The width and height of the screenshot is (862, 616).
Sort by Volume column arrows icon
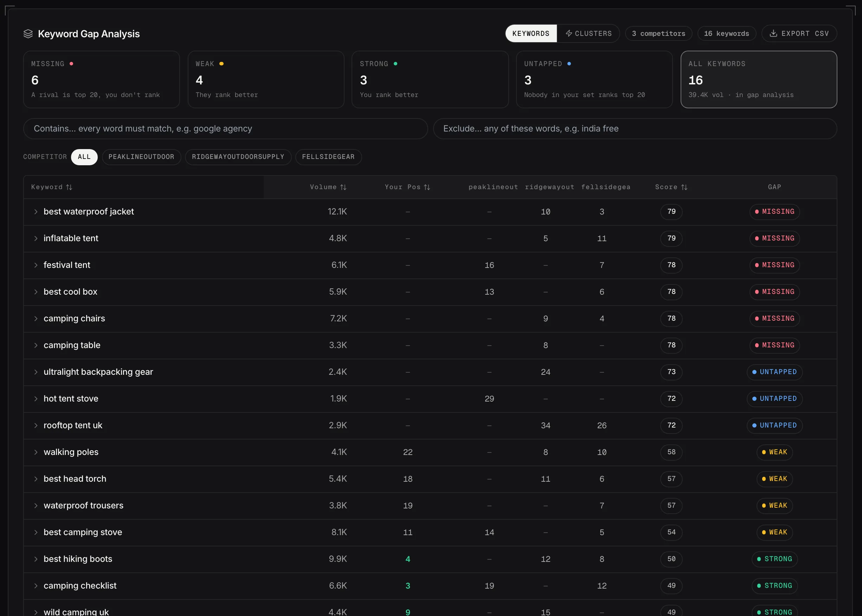pyautogui.click(x=343, y=187)
